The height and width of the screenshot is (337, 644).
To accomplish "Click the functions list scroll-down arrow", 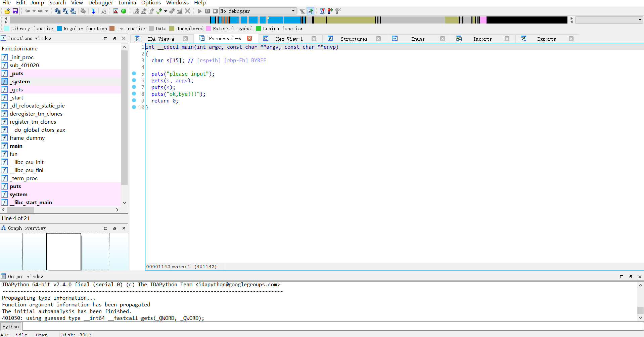I will [x=125, y=203].
